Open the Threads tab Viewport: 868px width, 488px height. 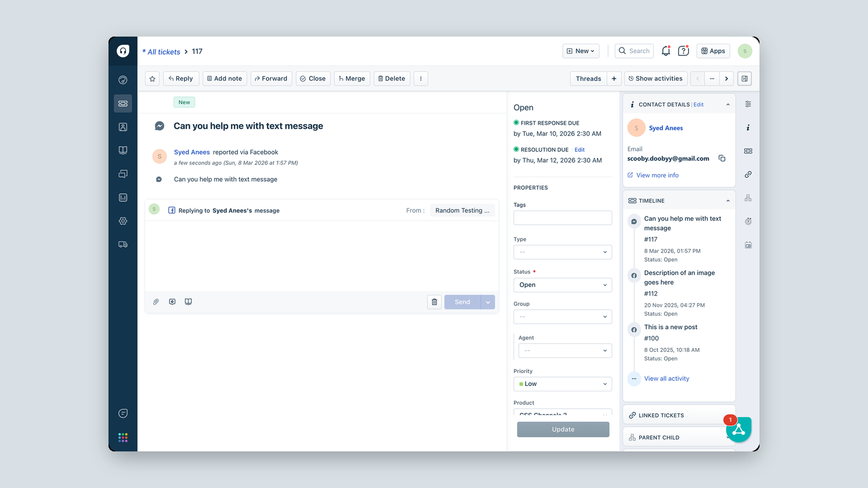click(588, 78)
